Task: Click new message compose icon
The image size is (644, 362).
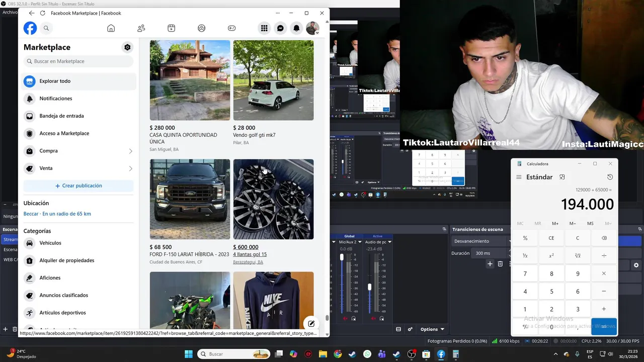Action: click(311, 324)
